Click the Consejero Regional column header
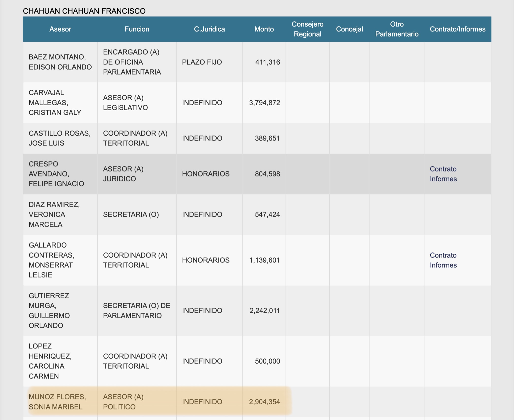 point(307,29)
